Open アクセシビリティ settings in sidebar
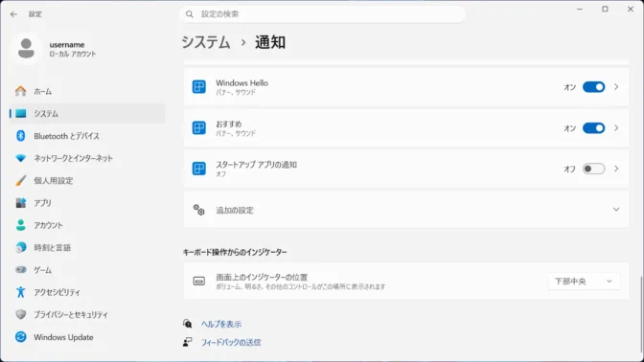 [x=87, y=292]
